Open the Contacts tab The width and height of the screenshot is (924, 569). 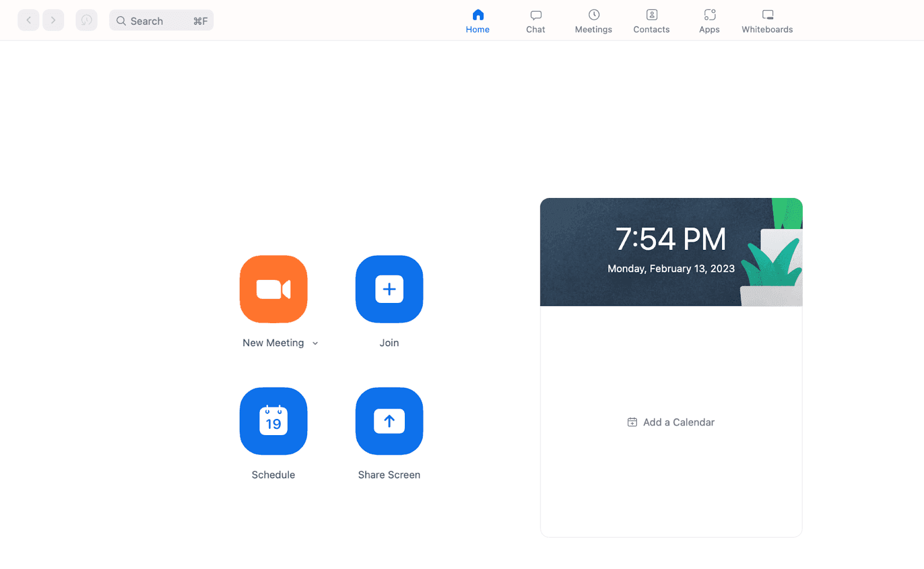651,21
